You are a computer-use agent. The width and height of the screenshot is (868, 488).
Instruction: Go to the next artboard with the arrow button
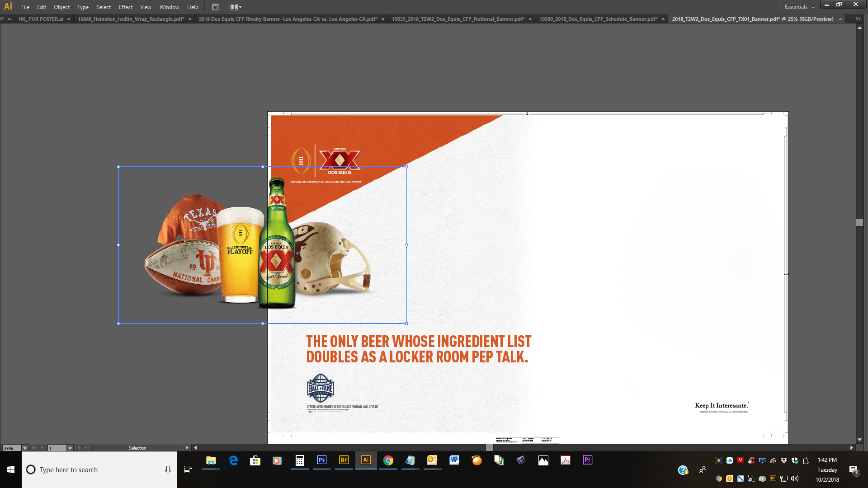80,448
